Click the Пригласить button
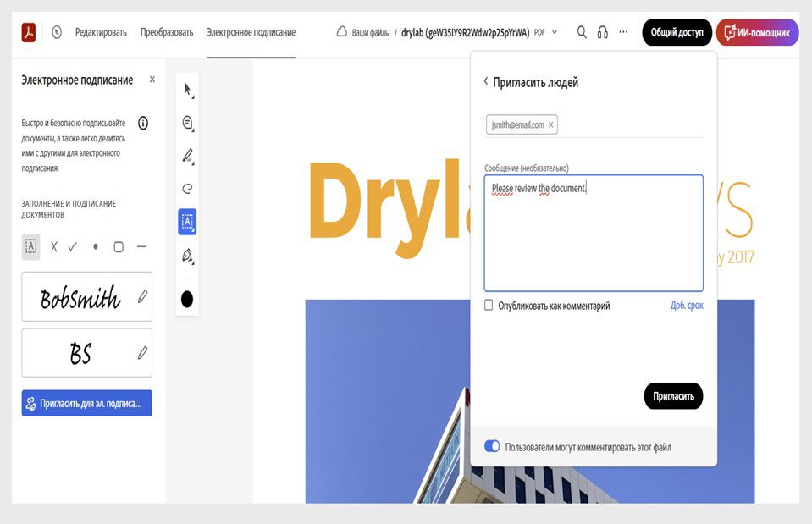Viewport: 812px width, 524px height. point(673,396)
